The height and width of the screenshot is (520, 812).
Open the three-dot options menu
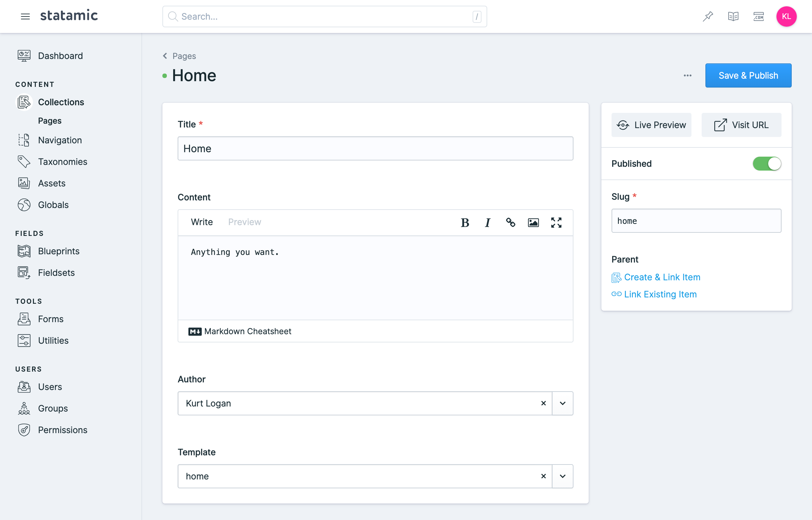[x=688, y=76]
